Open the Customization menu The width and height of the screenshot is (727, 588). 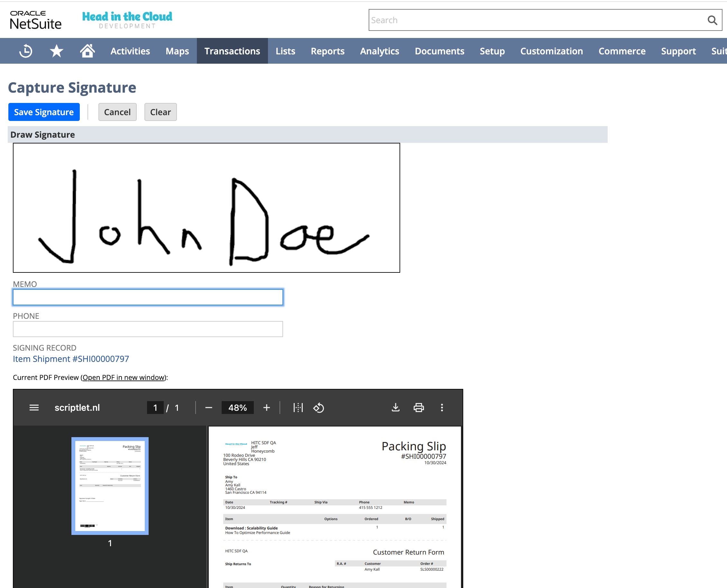[x=551, y=51]
